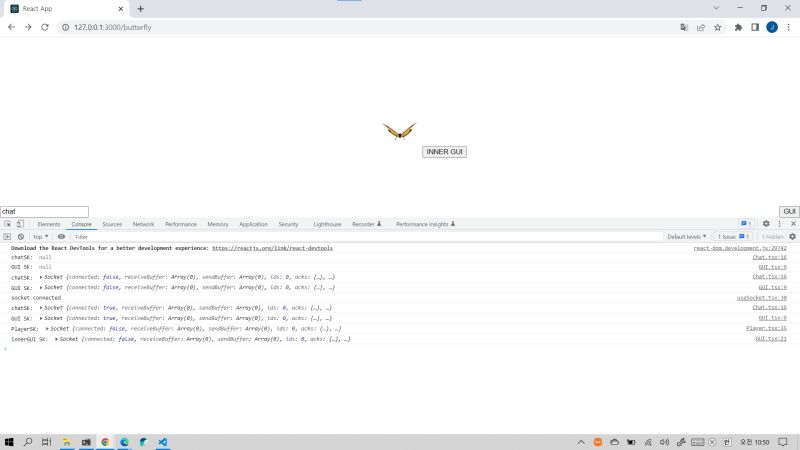Show the console sidebar icon

[7, 237]
